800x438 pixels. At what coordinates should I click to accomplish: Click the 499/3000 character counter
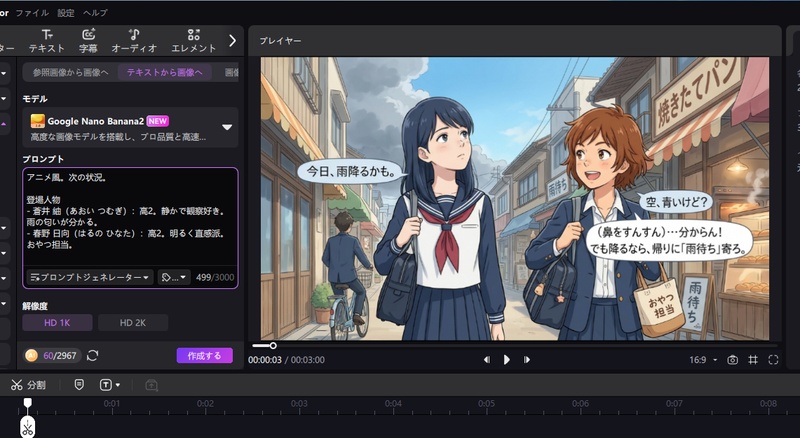click(215, 277)
